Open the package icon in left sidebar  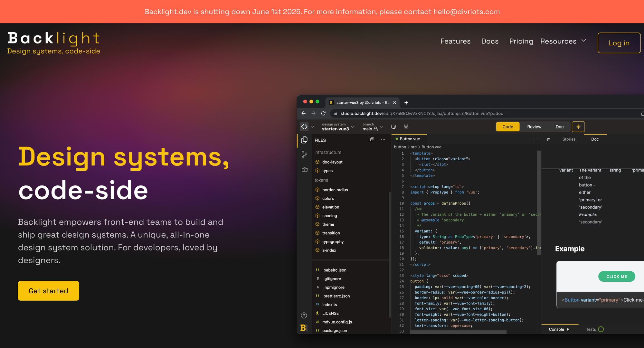(x=304, y=170)
